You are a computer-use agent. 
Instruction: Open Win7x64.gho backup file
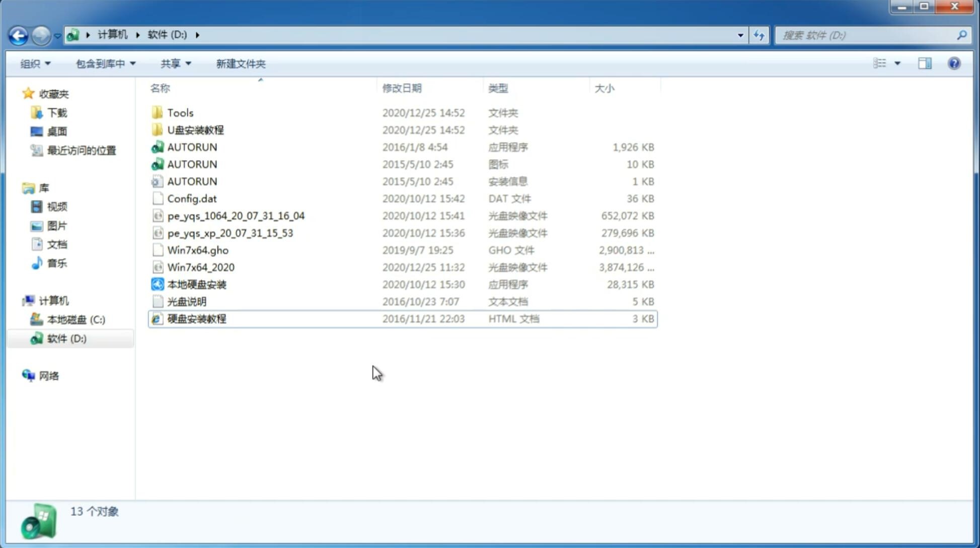tap(198, 250)
